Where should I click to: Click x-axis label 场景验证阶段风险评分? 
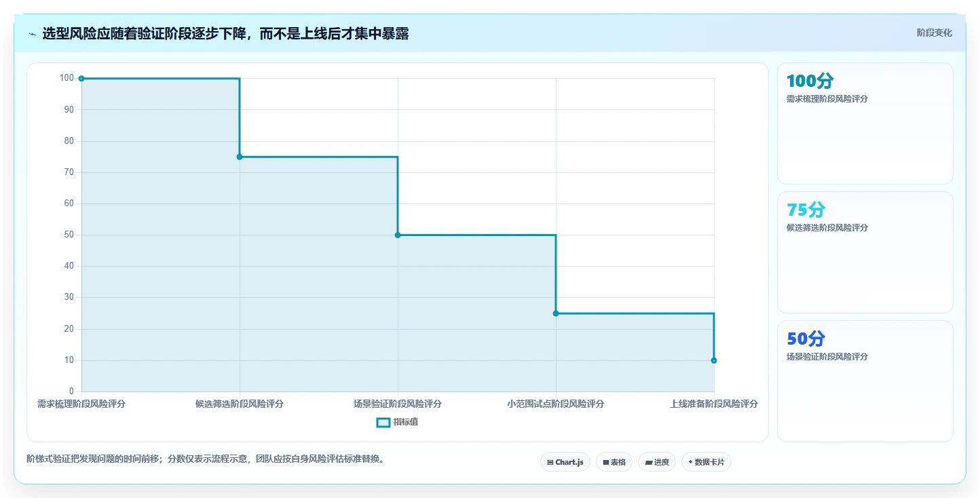click(398, 404)
